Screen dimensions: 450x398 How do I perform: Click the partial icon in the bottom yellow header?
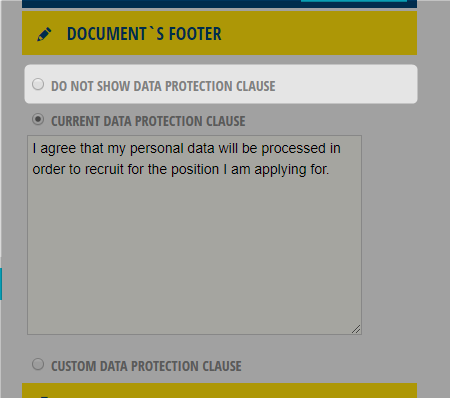44,397
